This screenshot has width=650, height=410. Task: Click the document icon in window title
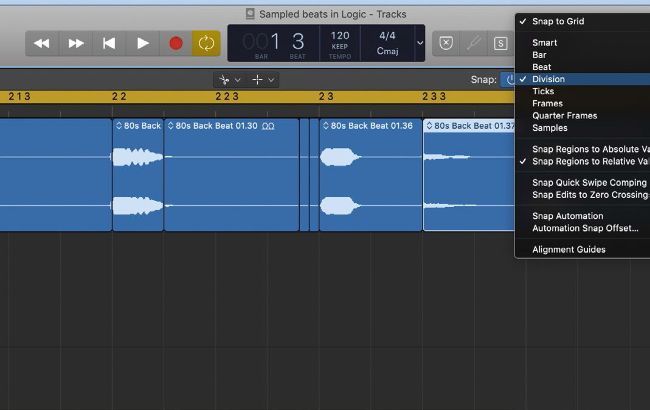[x=250, y=14]
